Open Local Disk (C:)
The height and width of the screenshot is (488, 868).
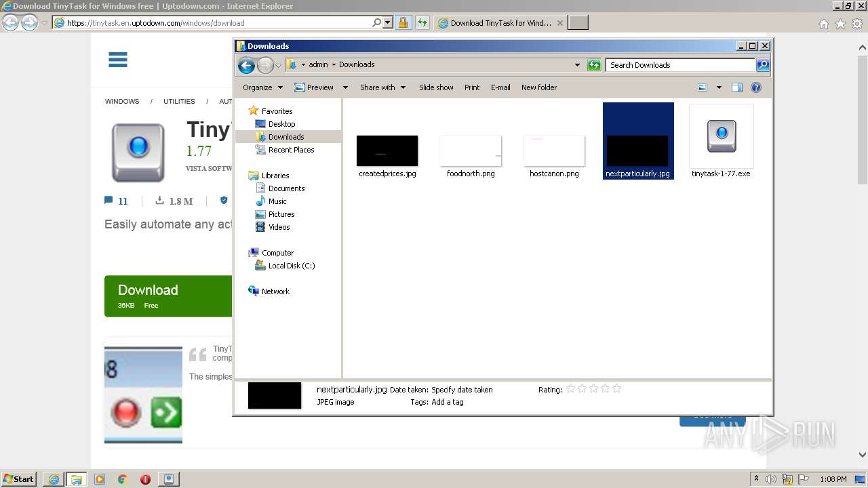pos(292,266)
